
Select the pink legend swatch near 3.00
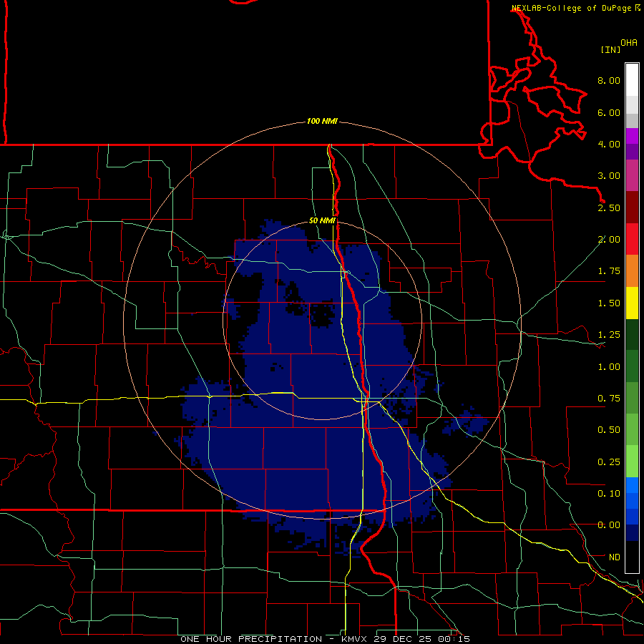tap(632, 175)
